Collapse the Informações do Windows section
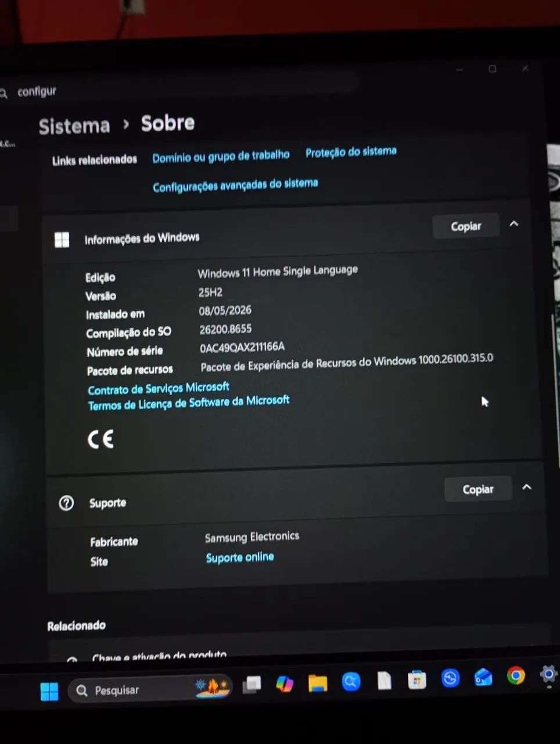This screenshot has width=560, height=744. [514, 224]
